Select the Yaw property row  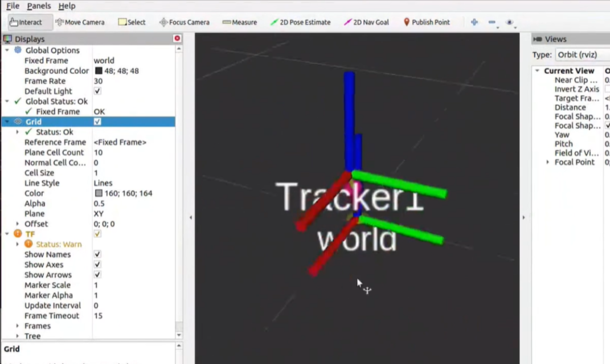(571, 135)
